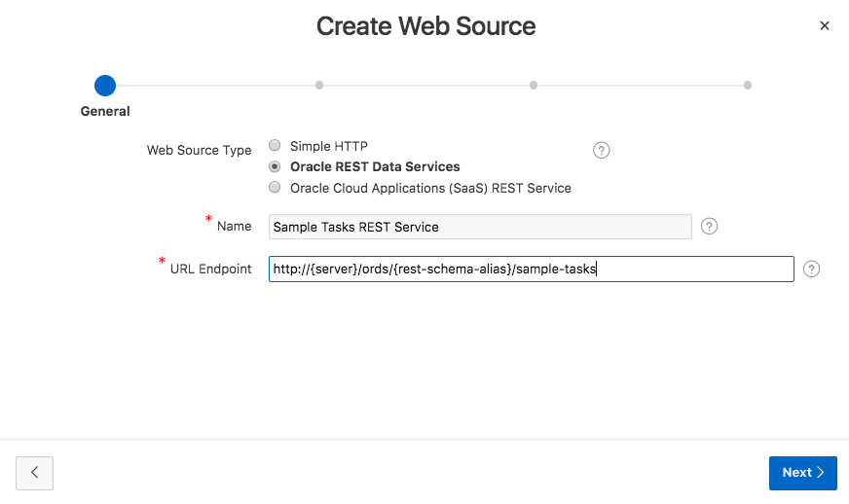Click the second wizard step dot
Image resolution: width=849 pixels, height=504 pixels.
[319, 85]
